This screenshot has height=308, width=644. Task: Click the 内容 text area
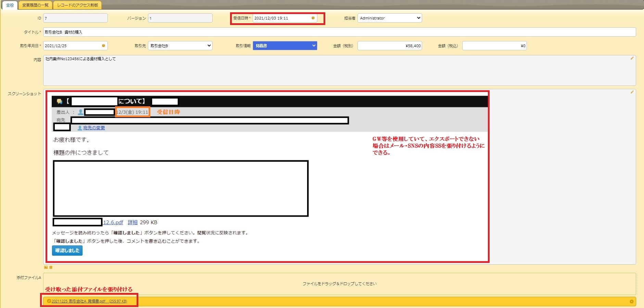(339, 70)
